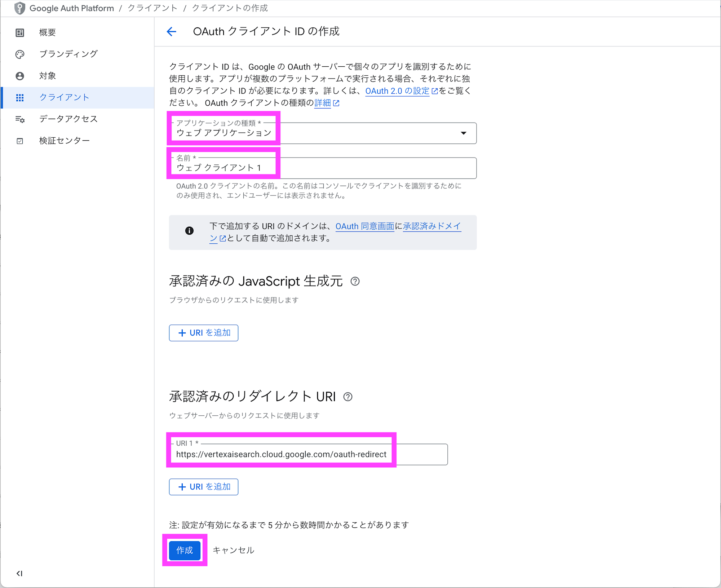Click the 概要 overview grid icon
This screenshot has width=721, height=588.
(20, 33)
